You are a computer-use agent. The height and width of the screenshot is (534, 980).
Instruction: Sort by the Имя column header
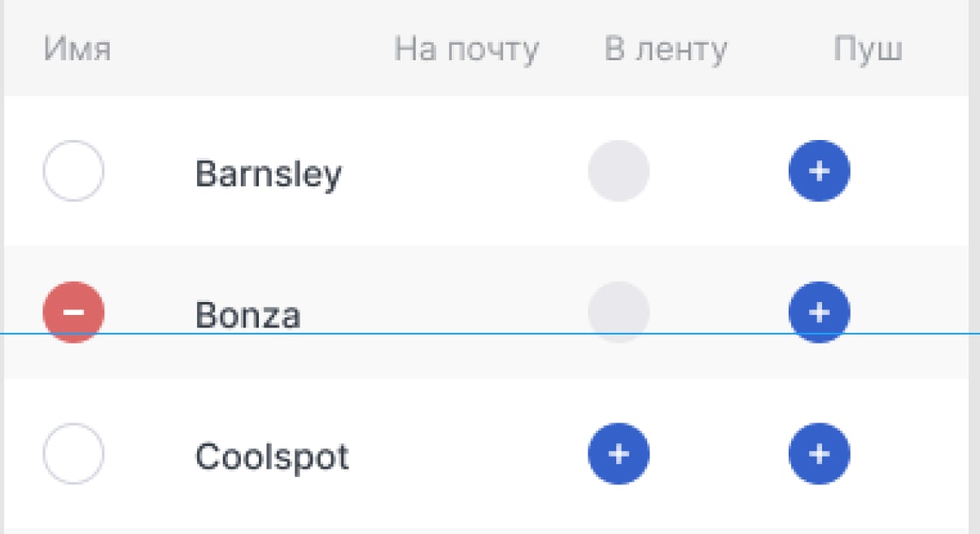click(77, 50)
